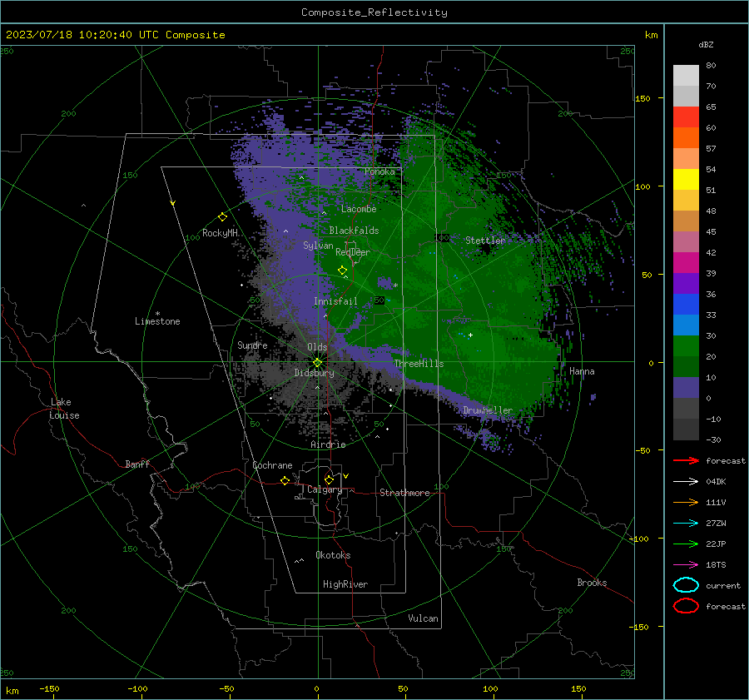Pick the green 22JP arrow icon

686,544
